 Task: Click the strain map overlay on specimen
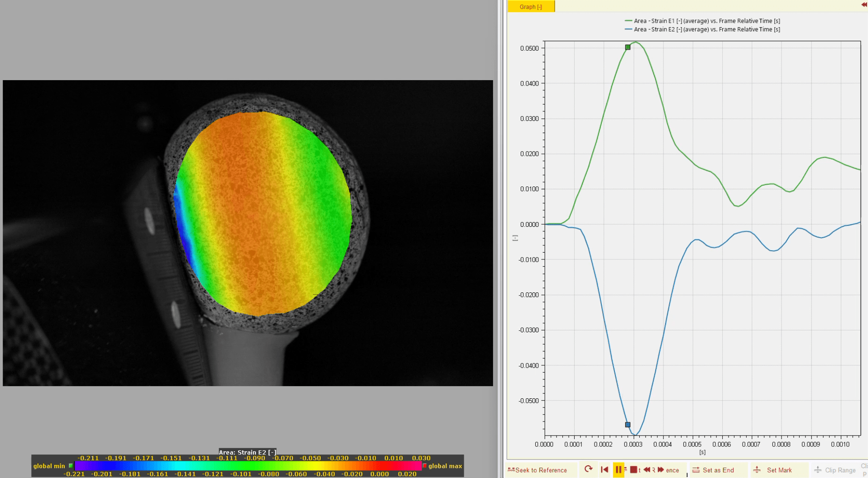click(263, 213)
